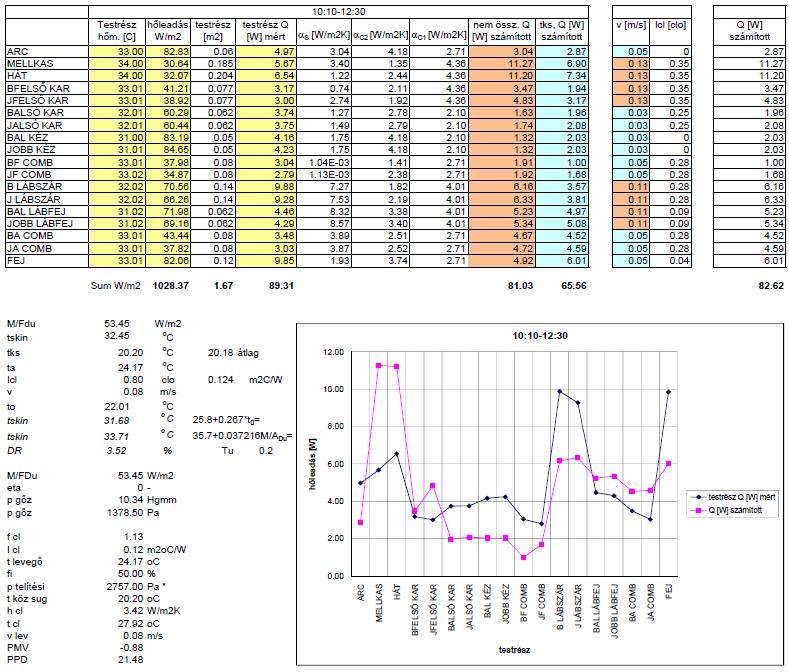Image resolution: width=789 pixels, height=672 pixels.
Task: Select the JFELSŐ KAR row label
Action: point(47,101)
